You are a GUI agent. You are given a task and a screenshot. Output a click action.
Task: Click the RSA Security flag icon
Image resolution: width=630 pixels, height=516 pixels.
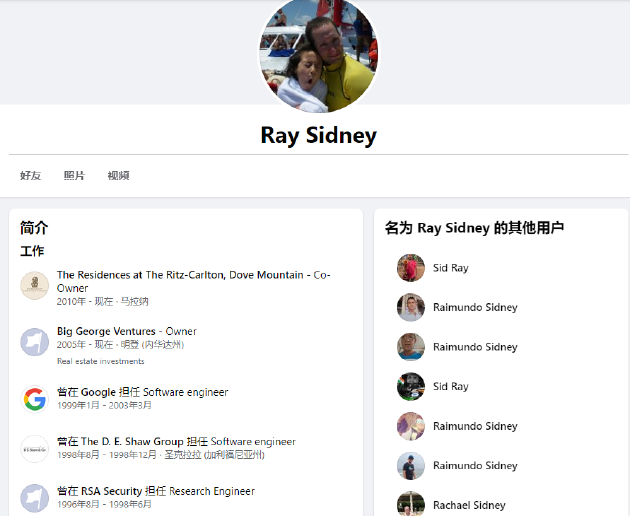[35, 498]
